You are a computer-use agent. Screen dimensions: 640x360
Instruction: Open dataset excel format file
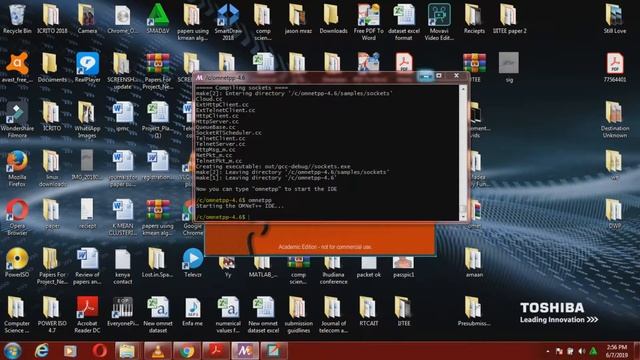coord(403,22)
